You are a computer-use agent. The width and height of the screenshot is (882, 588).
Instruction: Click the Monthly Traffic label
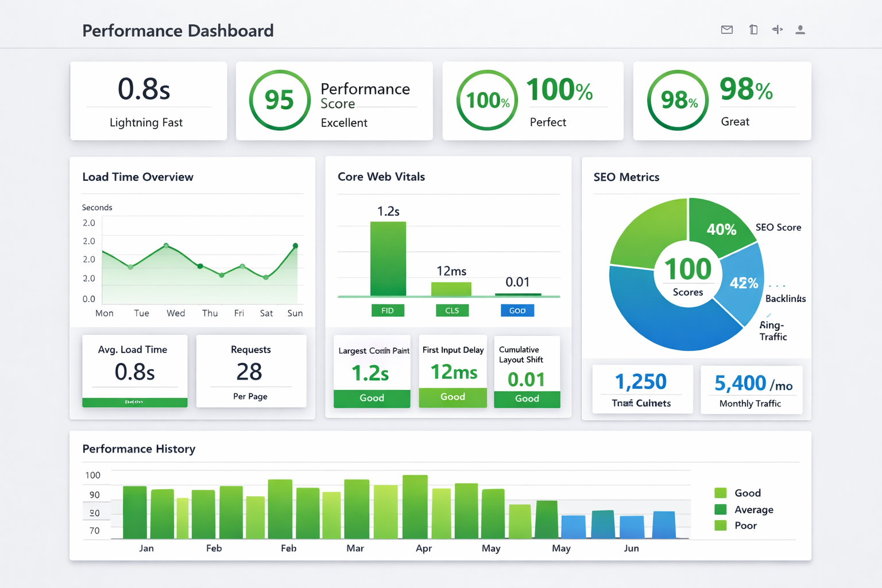pos(750,404)
